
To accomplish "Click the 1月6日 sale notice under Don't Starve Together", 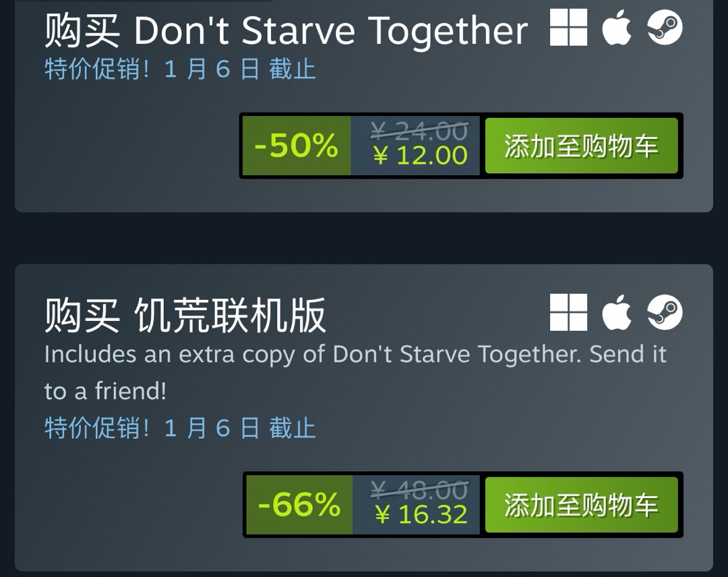I will pyautogui.click(x=180, y=69).
